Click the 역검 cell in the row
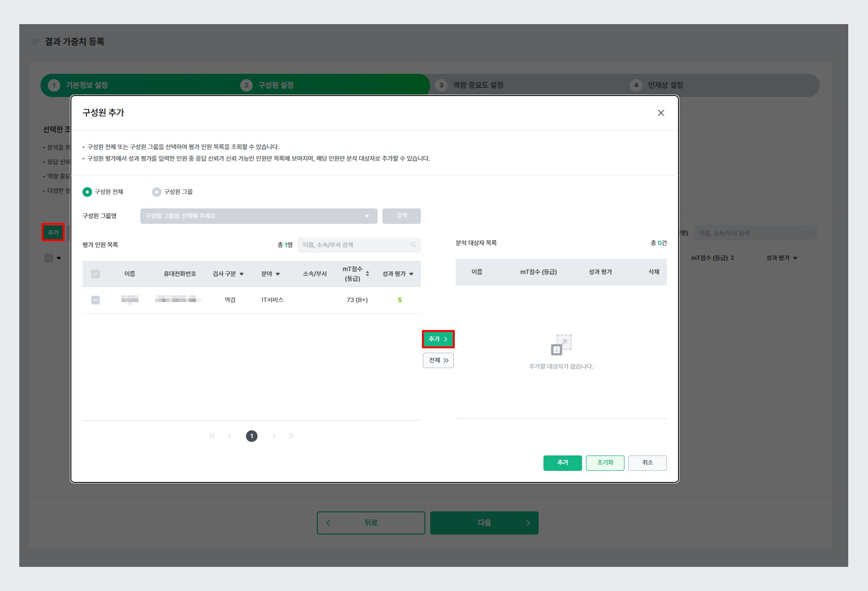 click(x=230, y=300)
